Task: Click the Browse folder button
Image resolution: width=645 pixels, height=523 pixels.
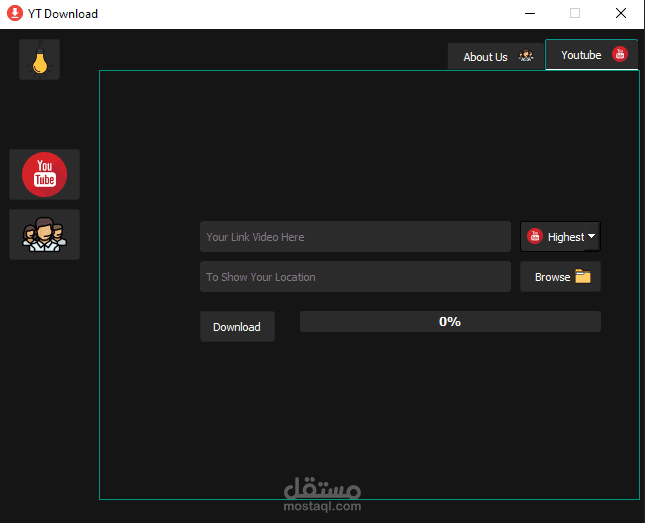Action: [x=560, y=277]
